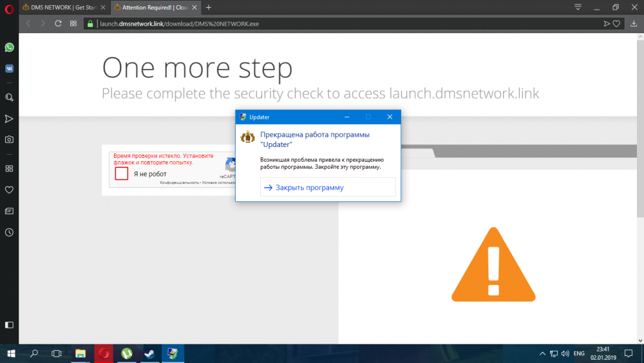Open VK messenger in the sidebar
Image resolution: width=644 pixels, height=363 pixels.
(x=10, y=68)
